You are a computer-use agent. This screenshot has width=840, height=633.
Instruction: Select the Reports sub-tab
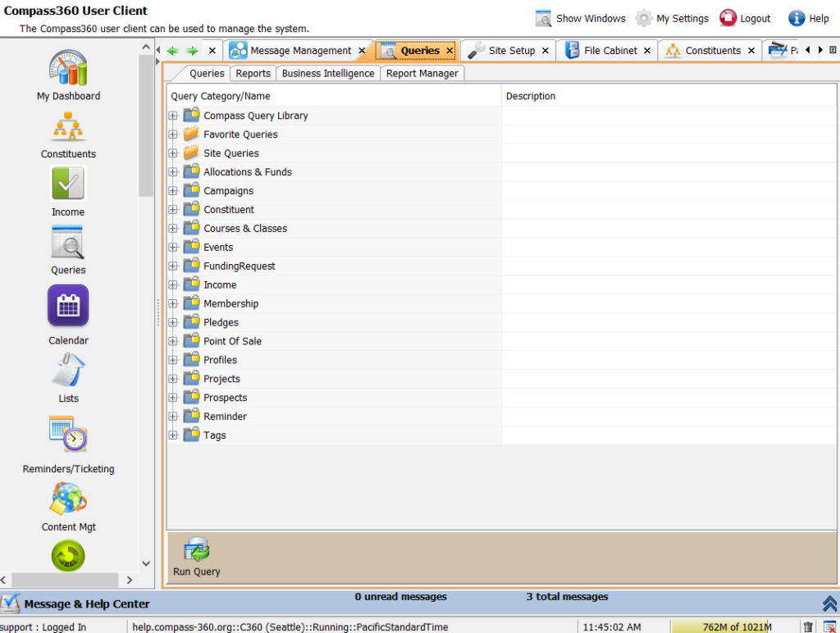[x=253, y=73]
